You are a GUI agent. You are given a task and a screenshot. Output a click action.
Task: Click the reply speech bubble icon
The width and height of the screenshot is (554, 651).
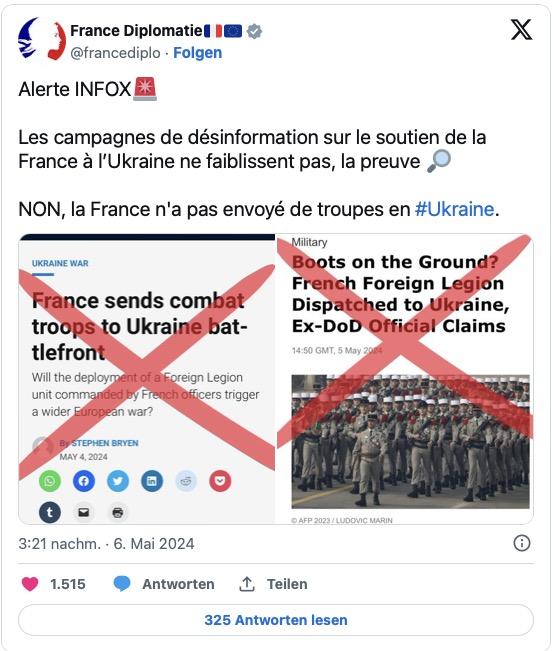pyautogui.click(x=122, y=584)
